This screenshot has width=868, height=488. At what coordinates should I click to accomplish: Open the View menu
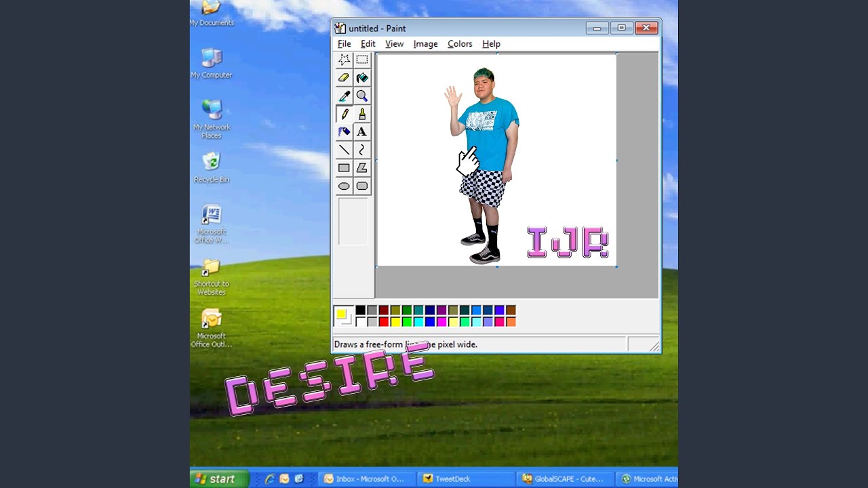pos(394,44)
